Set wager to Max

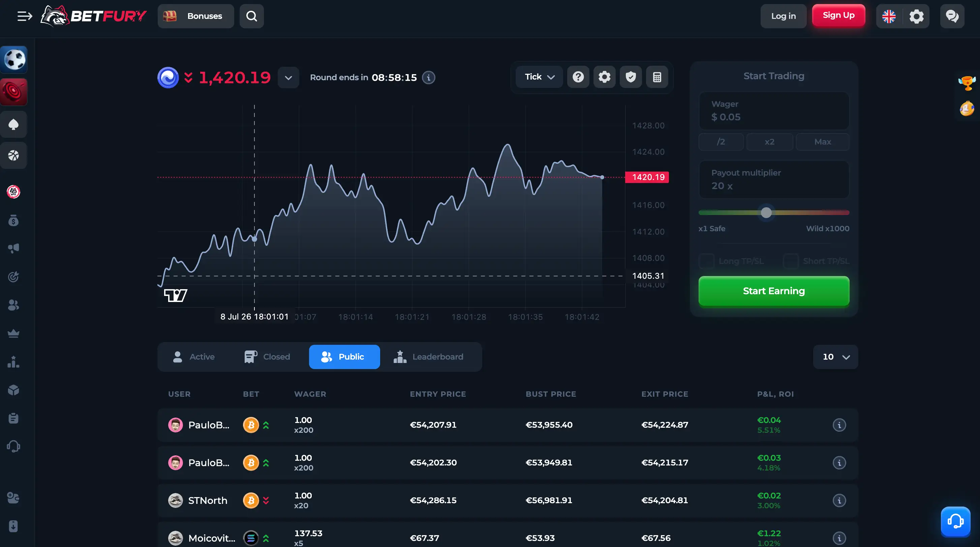(823, 142)
